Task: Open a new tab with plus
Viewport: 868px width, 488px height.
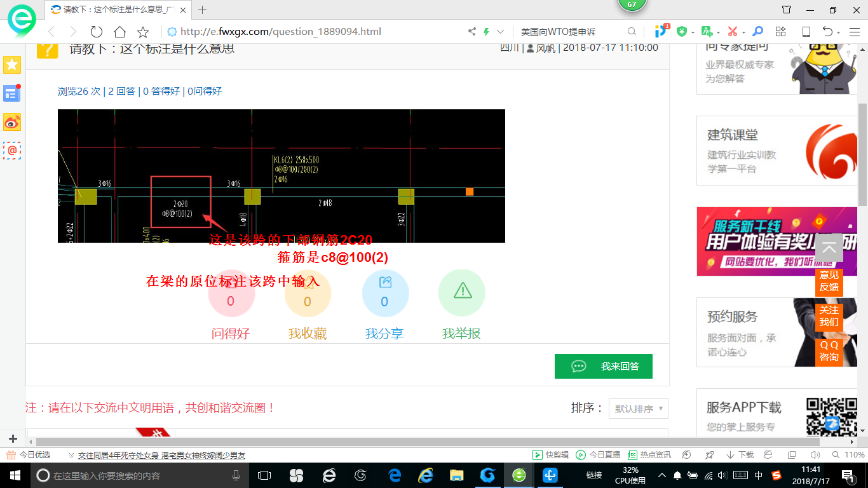Action: click(x=203, y=10)
